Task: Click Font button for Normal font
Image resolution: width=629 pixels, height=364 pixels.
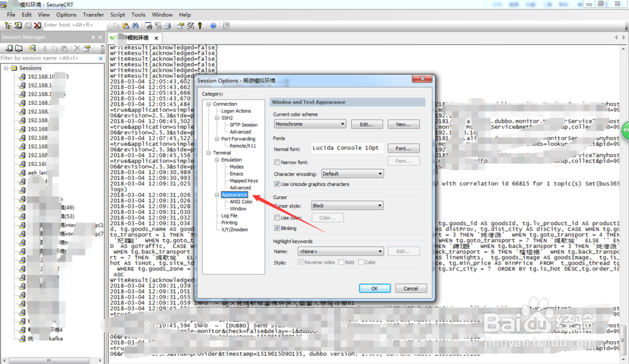Action: point(404,148)
